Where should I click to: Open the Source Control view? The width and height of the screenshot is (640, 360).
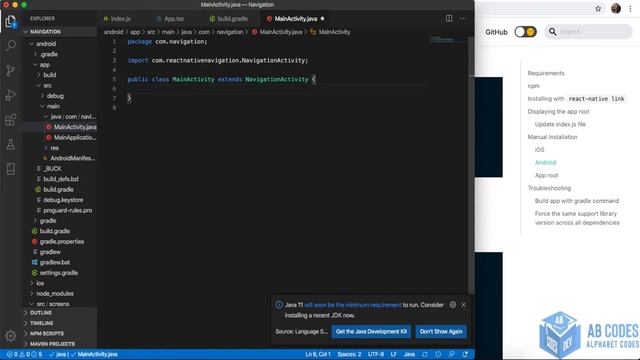pyautogui.click(x=11, y=71)
